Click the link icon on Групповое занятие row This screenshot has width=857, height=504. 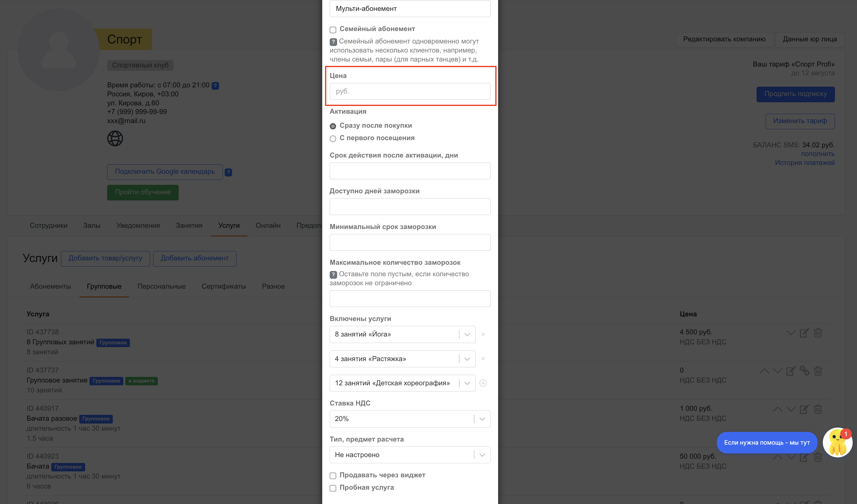click(x=804, y=371)
